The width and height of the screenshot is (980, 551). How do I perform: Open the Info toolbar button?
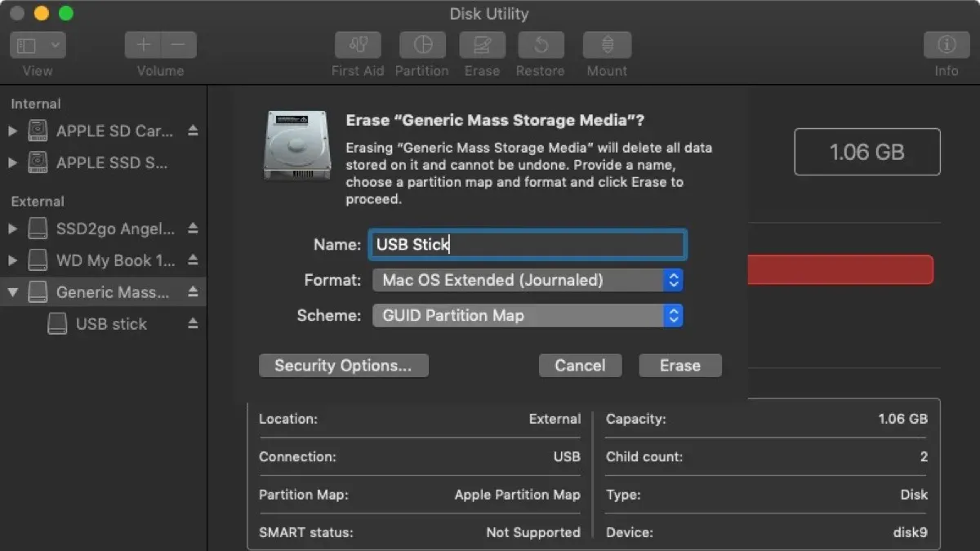click(x=946, y=45)
